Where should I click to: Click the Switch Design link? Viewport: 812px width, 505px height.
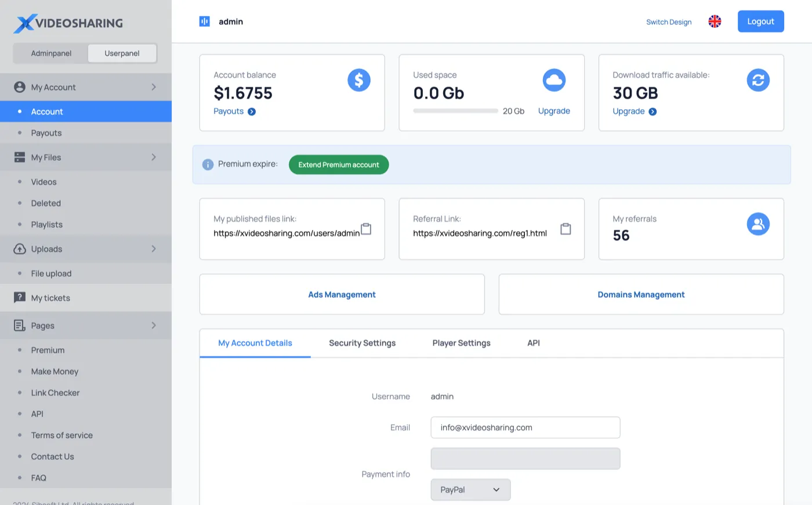coord(669,22)
